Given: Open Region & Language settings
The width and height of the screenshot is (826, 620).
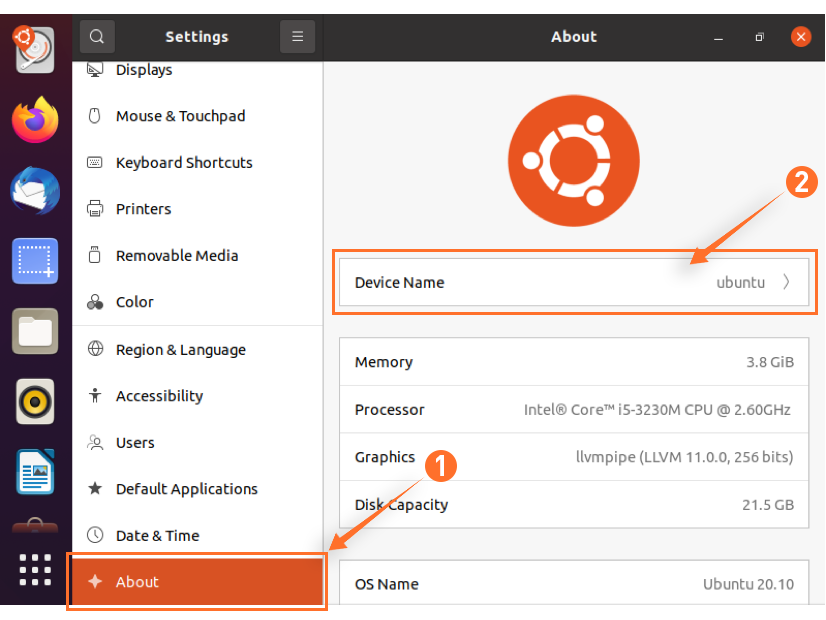Looking at the screenshot, I should click(x=197, y=349).
